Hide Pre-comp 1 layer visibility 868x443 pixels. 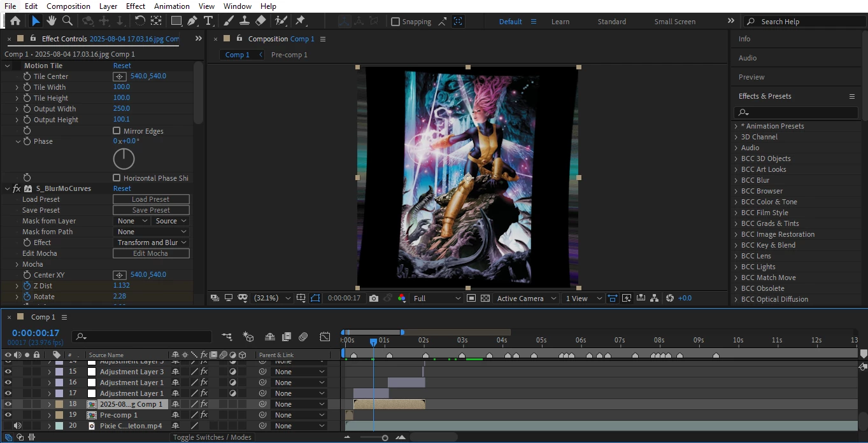pos(8,415)
